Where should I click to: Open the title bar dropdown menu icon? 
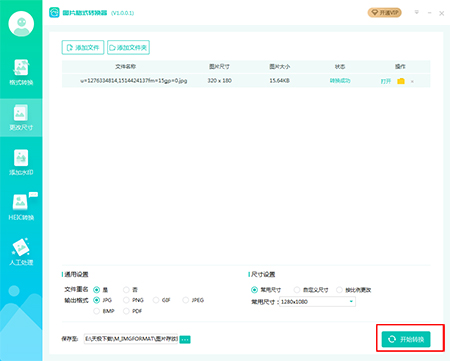pos(416,12)
